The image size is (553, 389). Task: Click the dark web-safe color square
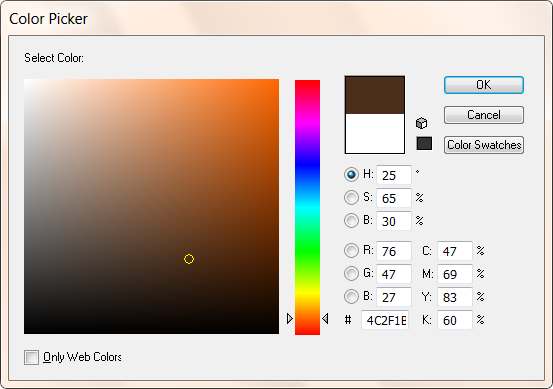click(424, 144)
